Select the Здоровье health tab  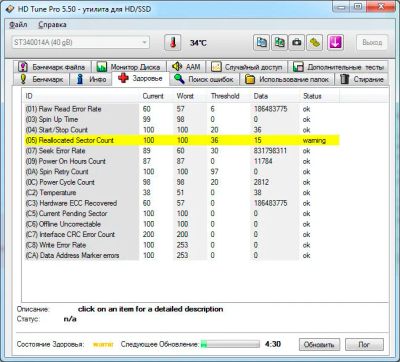tap(141, 79)
